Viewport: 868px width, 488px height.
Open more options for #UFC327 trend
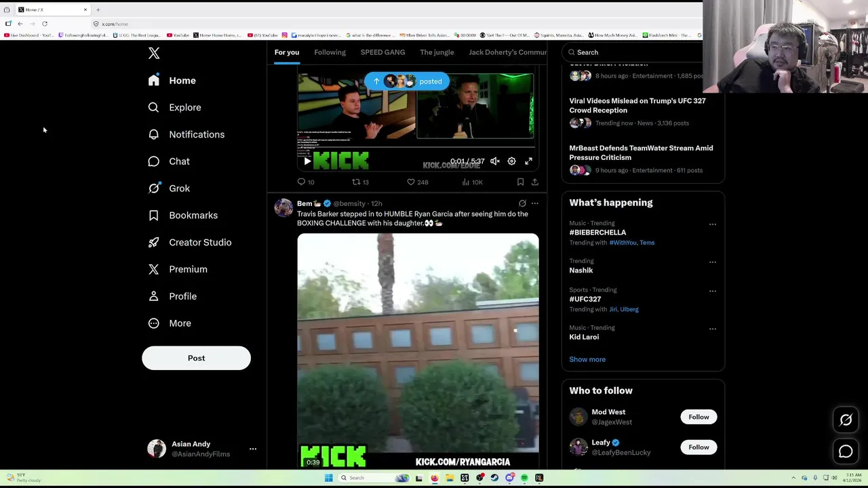713,291
